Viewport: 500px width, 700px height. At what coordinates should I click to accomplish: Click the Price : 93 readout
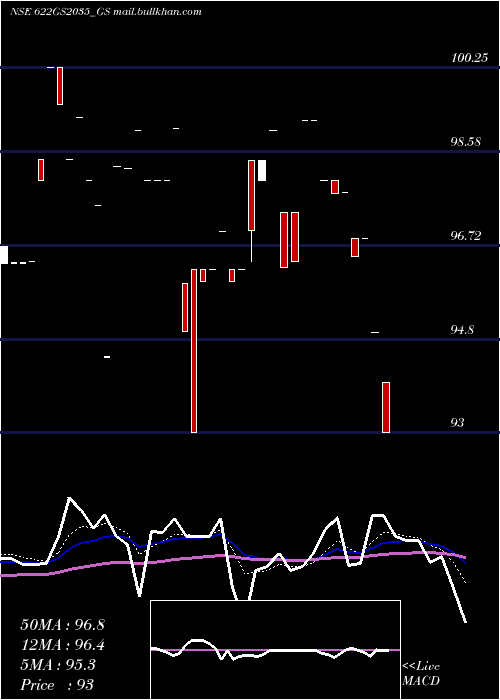click(x=57, y=685)
